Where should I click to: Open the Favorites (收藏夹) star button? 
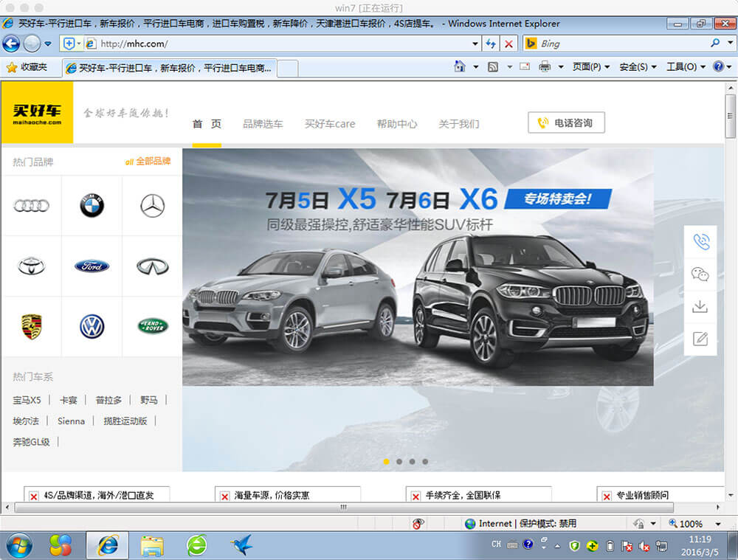[x=27, y=67]
